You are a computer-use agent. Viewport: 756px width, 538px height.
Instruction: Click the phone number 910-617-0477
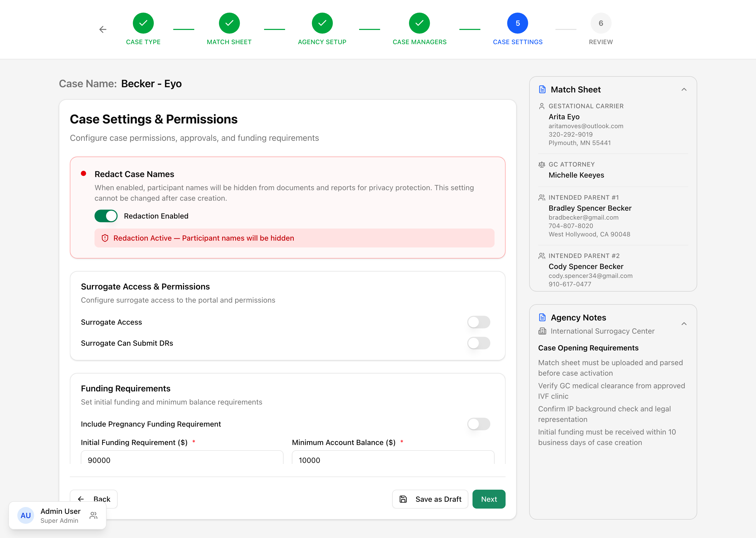[x=570, y=284]
